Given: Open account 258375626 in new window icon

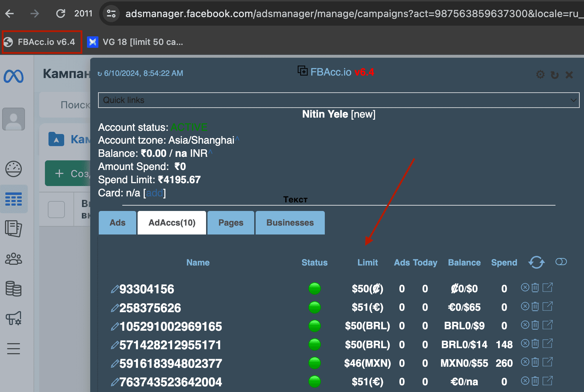Looking at the screenshot, I should click(548, 306).
